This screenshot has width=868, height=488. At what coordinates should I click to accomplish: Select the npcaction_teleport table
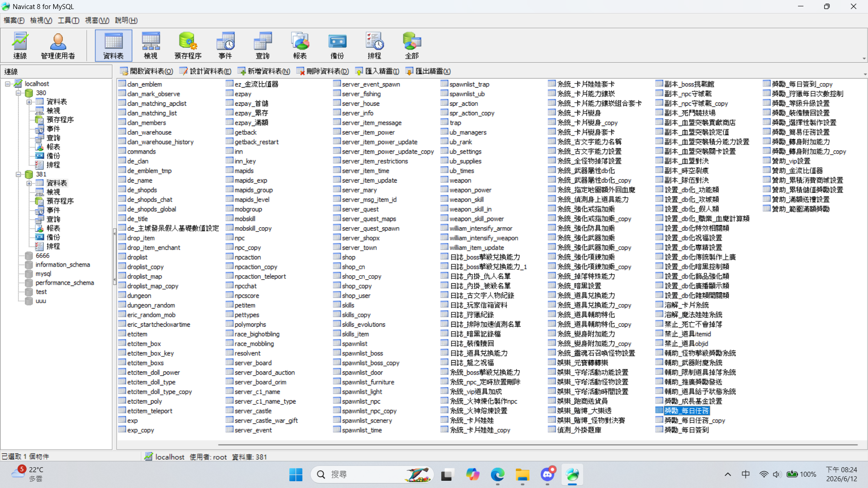[260, 276]
